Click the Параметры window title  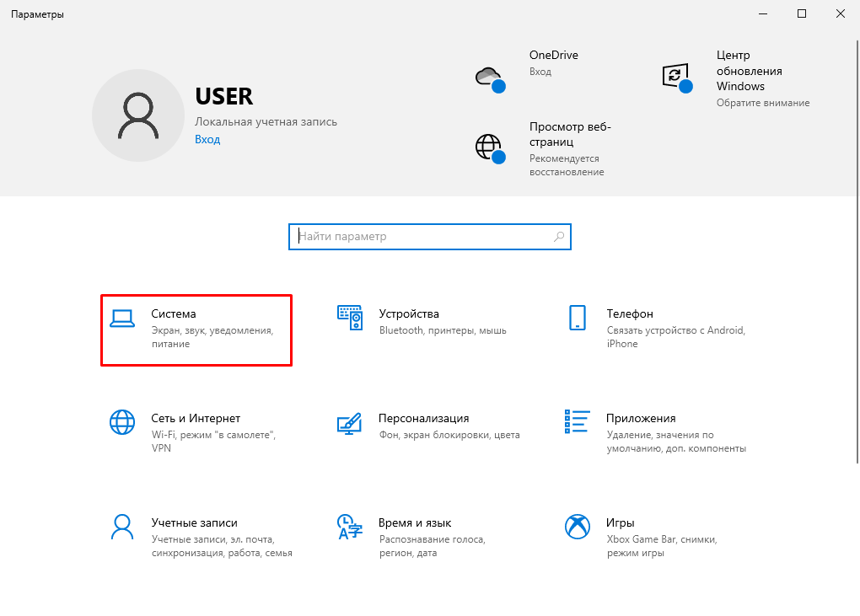pyautogui.click(x=37, y=14)
